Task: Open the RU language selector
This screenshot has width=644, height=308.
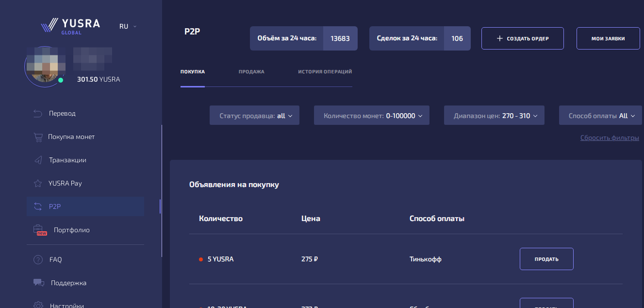Action: click(128, 26)
